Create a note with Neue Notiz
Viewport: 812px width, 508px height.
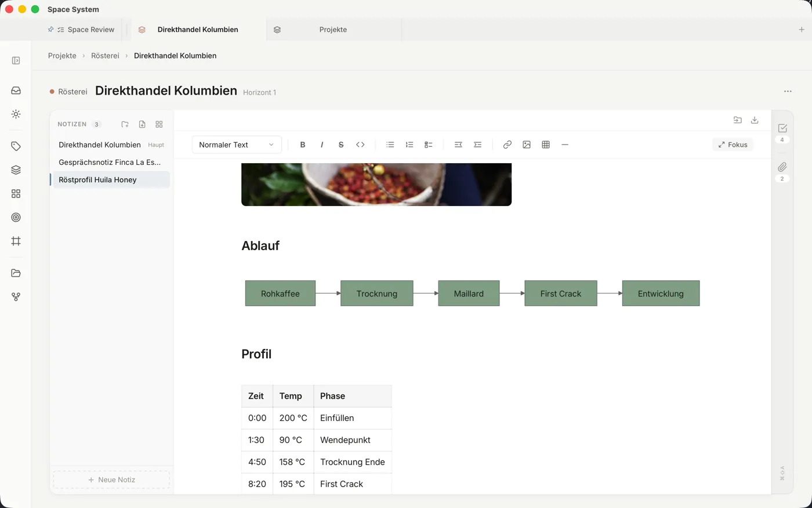click(111, 480)
